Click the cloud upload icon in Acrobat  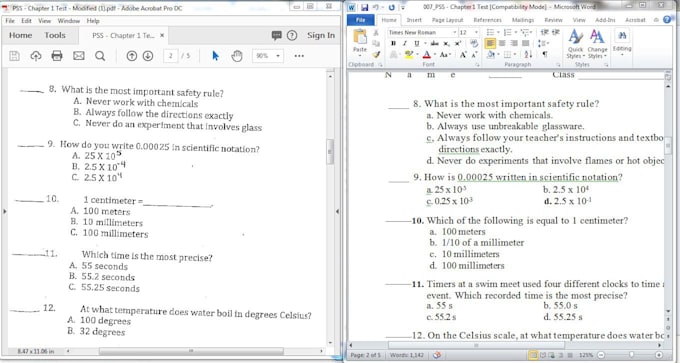click(x=36, y=56)
